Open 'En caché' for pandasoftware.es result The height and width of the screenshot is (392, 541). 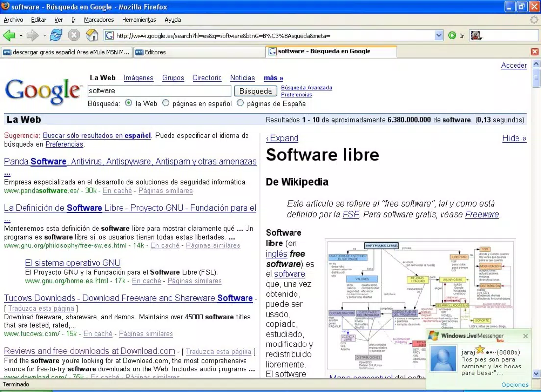pos(117,191)
